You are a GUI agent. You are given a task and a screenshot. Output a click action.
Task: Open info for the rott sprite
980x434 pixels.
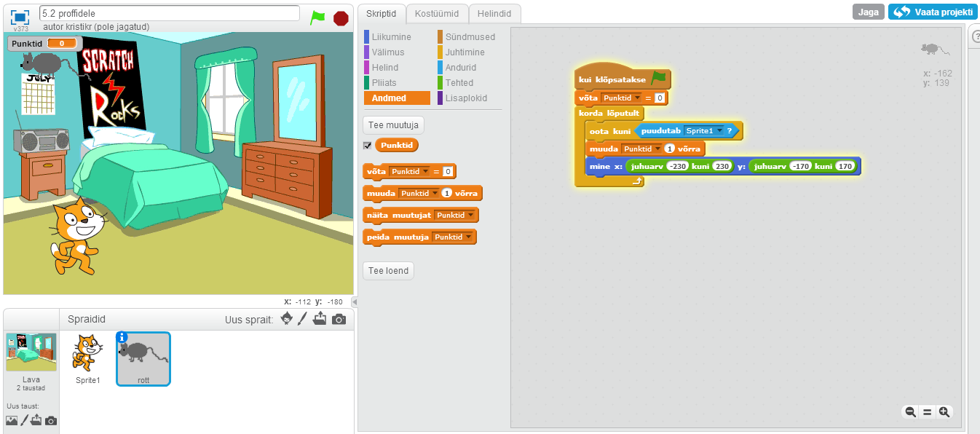click(122, 337)
